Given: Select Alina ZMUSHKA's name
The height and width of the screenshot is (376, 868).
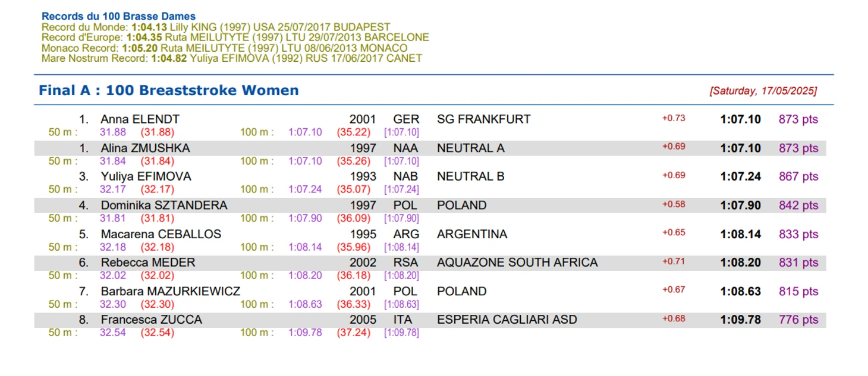Looking at the screenshot, I should click(145, 148).
